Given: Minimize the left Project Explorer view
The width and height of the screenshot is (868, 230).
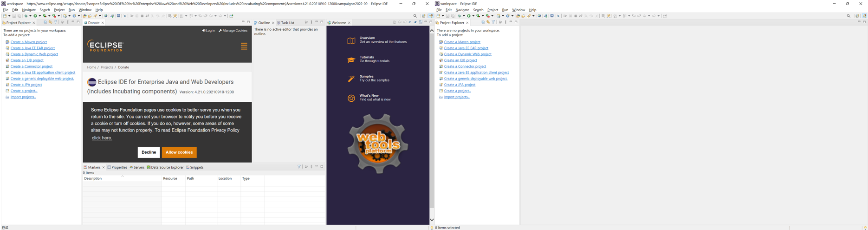Looking at the screenshot, I should click(73, 22).
